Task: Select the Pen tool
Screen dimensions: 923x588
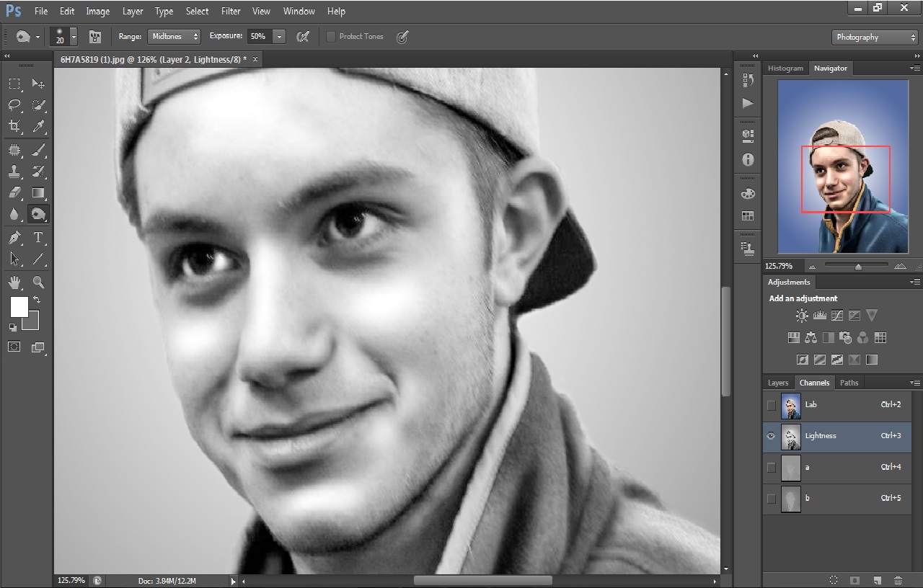Action: pos(14,237)
